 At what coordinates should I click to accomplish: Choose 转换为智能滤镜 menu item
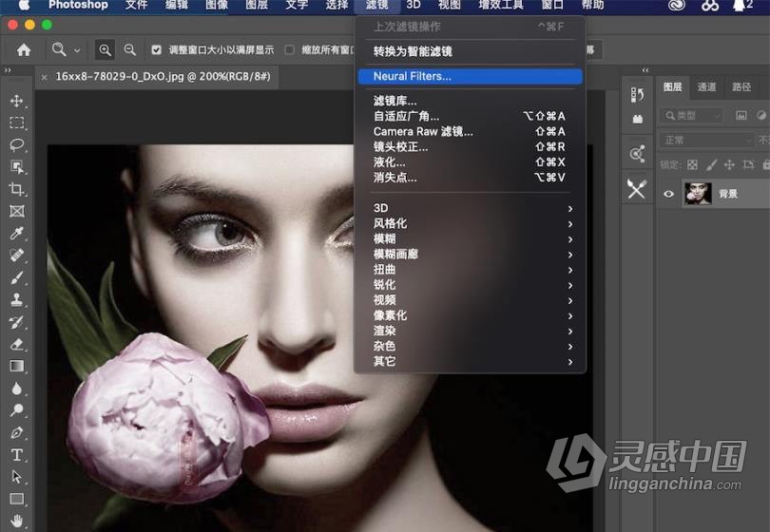tap(470, 51)
